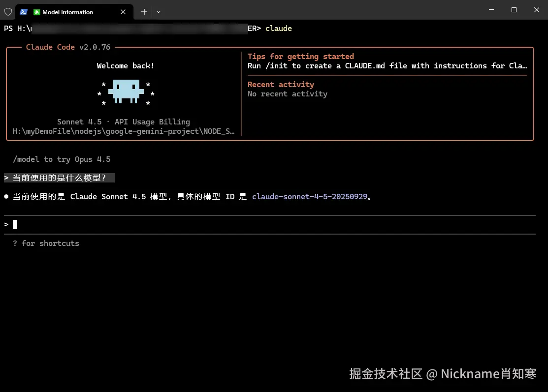Minimize the terminal window
Viewport: 548px width, 392px height.
(x=491, y=10)
